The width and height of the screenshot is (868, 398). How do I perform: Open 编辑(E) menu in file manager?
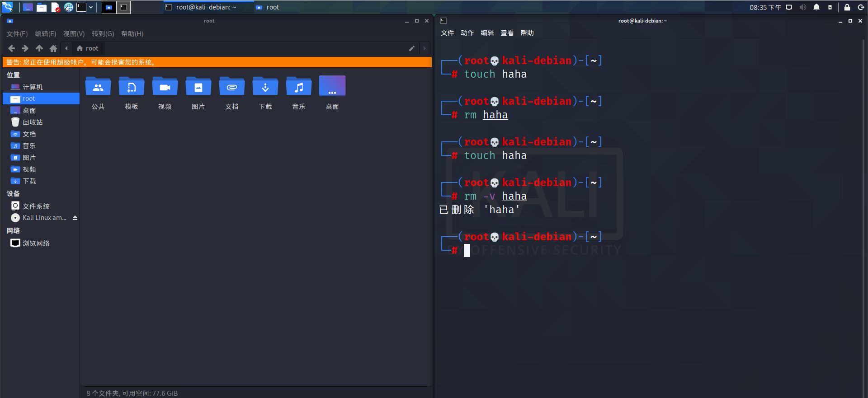[46, 34]
